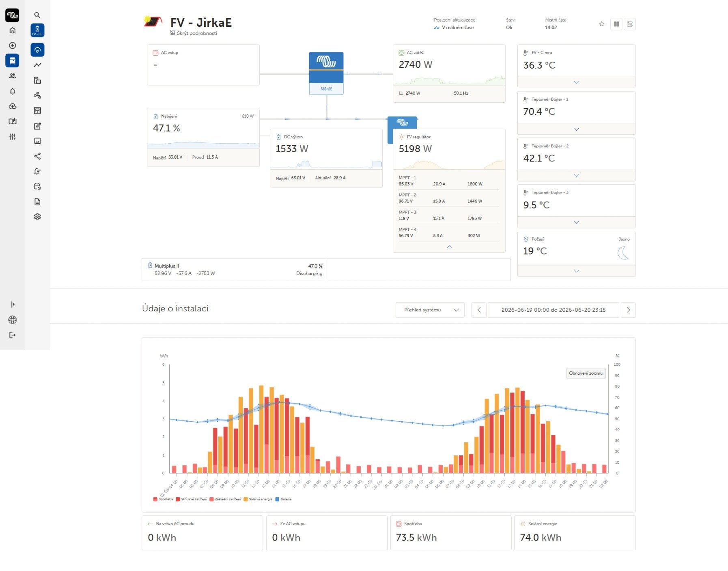
Task: Click the add installation plus icon
Action: click(x=13, y=45)
